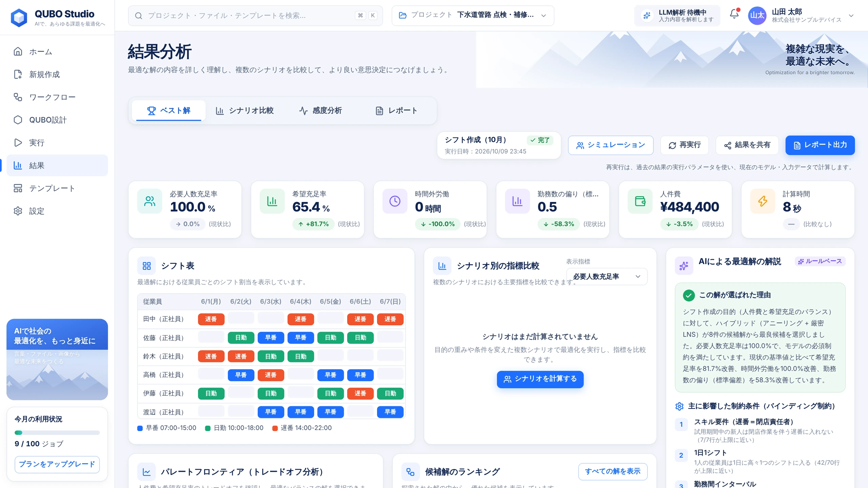Click the monthly usage progress bar
This screenshot has width=868, height=488.
(57, 433)
